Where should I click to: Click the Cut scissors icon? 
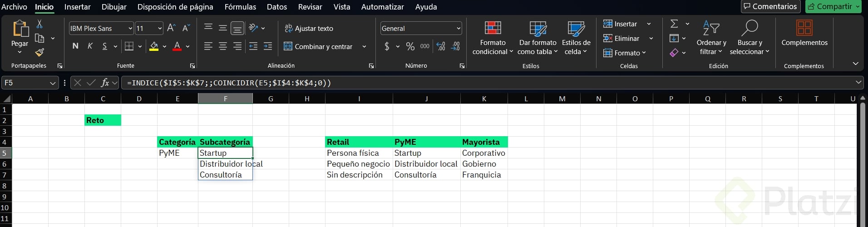(x=39, y=24)
